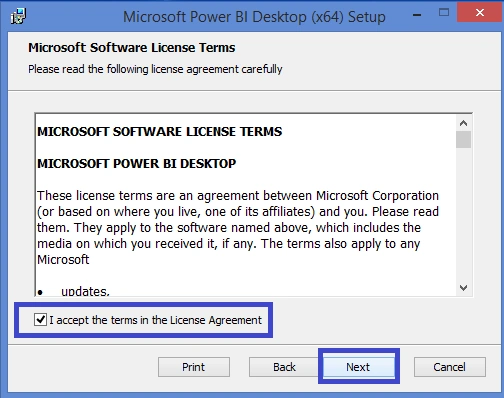
Task: Click the installer icon in the title bar
Action: pyautogui.click(x=18, y=16)
